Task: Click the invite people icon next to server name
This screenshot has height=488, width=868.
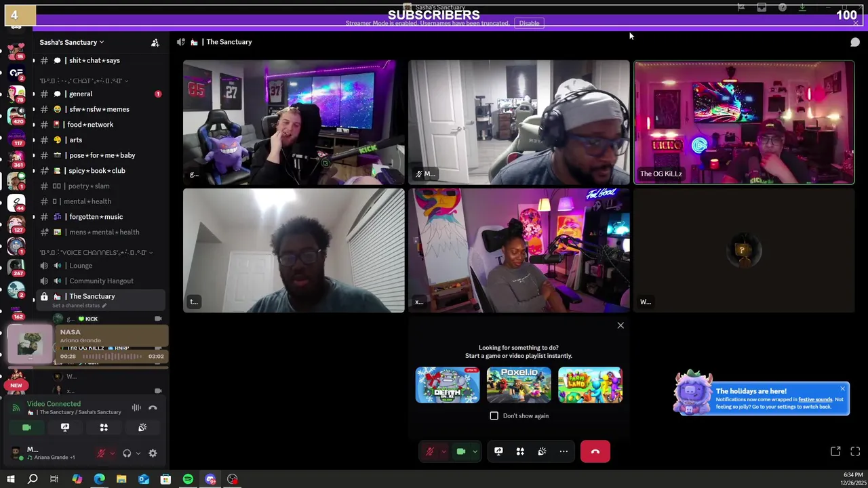Action: pyautogui.click(x=155, y=43)
